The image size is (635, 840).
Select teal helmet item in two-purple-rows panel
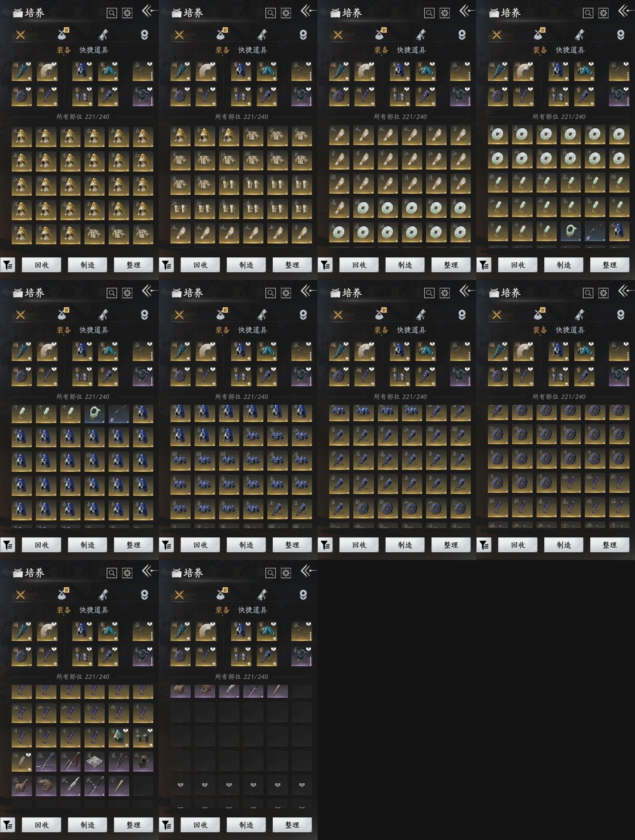119,737
